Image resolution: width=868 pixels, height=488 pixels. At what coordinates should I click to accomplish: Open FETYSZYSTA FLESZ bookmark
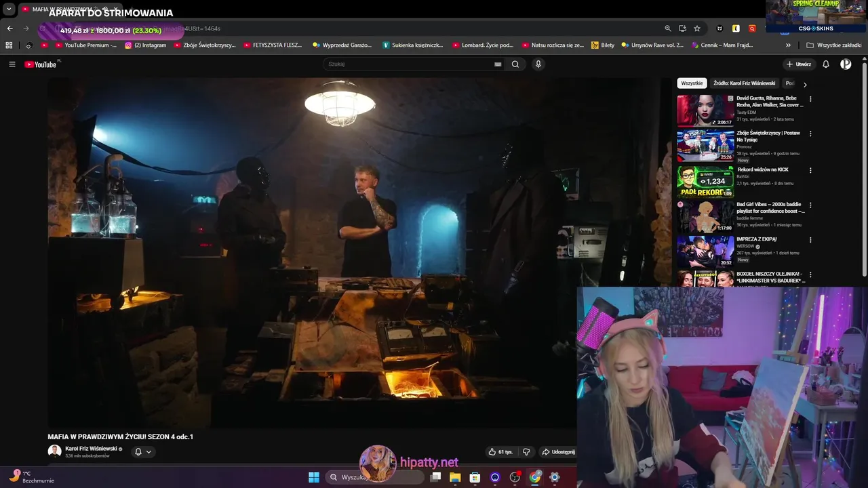point(273,45)
